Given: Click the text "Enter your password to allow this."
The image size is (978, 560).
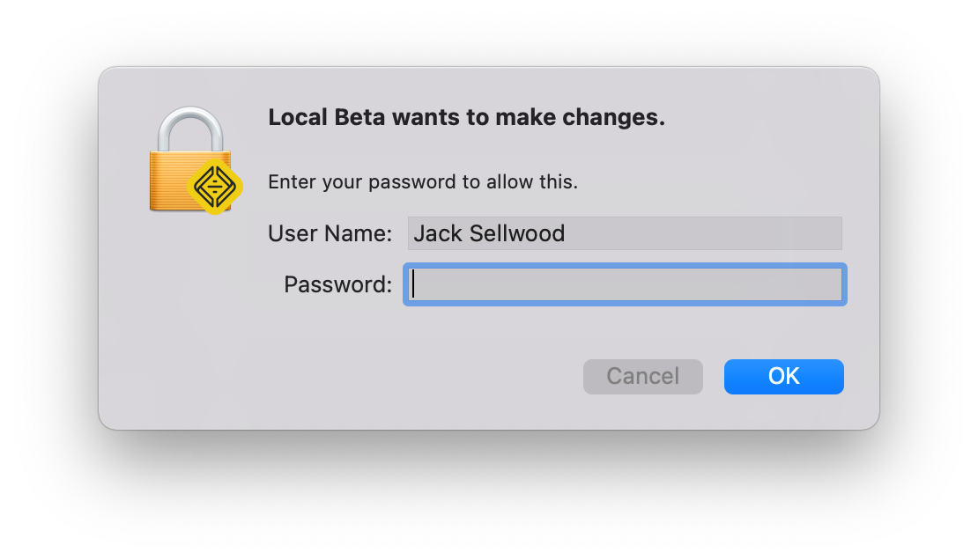Looking at the screenshot, I should point(423,181).
